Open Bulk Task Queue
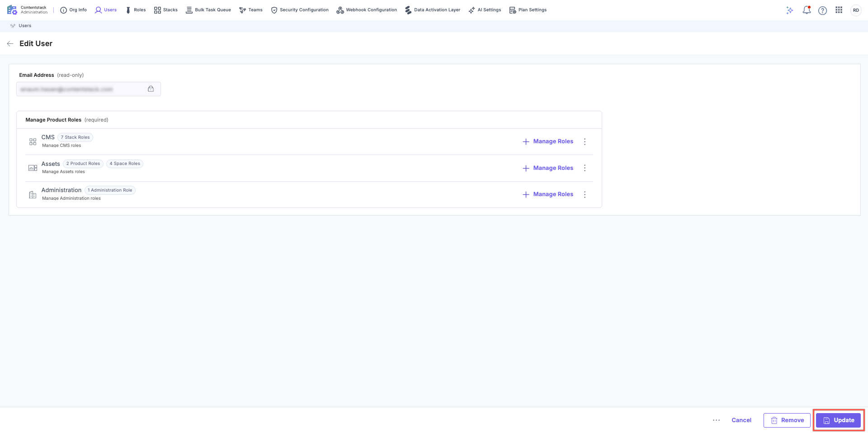Image resolution: width=868 pixels, height=433 pixels. point(208,10)
